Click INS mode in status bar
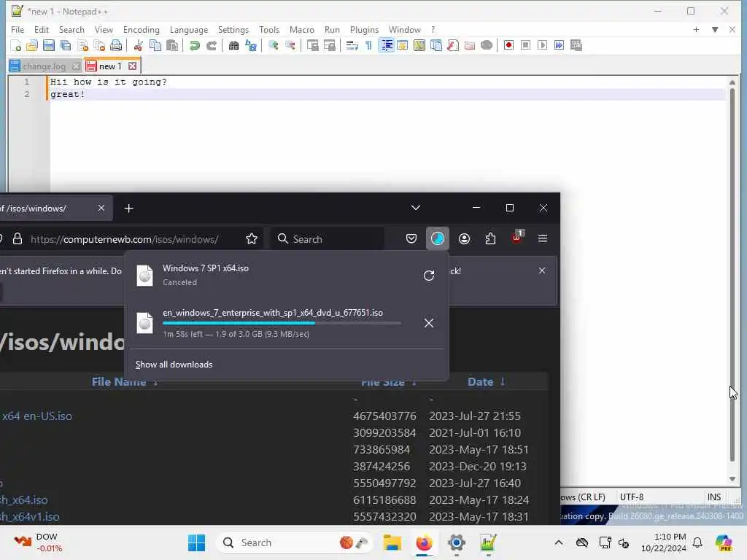Screen dimensions: 747x560 coord(713,497)
